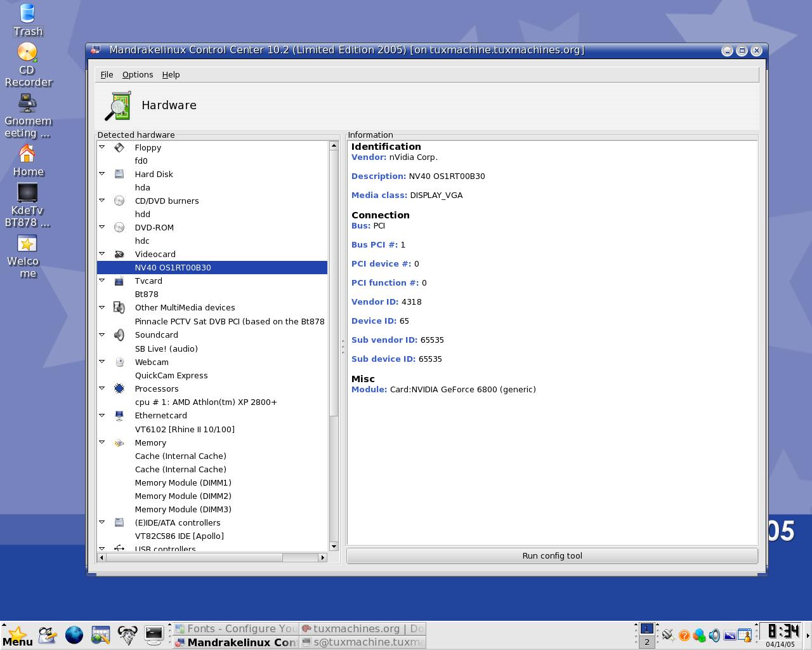This screenshot has height=650, width=812.
Task: Open the Options menu
Action: pos(138,74)
